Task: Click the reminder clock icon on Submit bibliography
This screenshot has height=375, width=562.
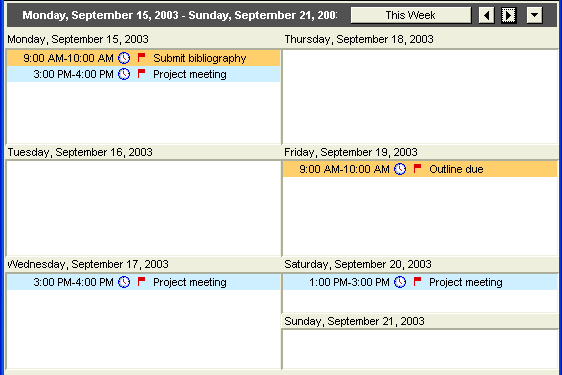Action: (x=124, y=58)
